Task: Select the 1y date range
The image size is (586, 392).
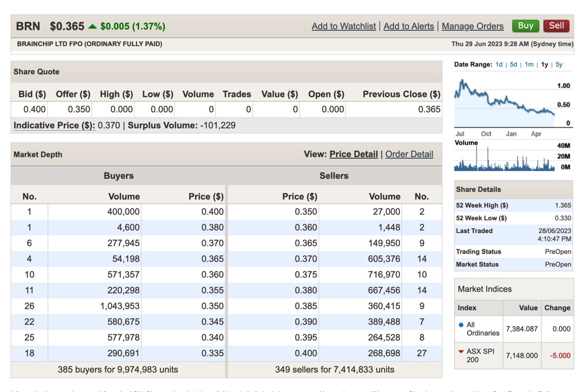Action: tap(544, 64)
